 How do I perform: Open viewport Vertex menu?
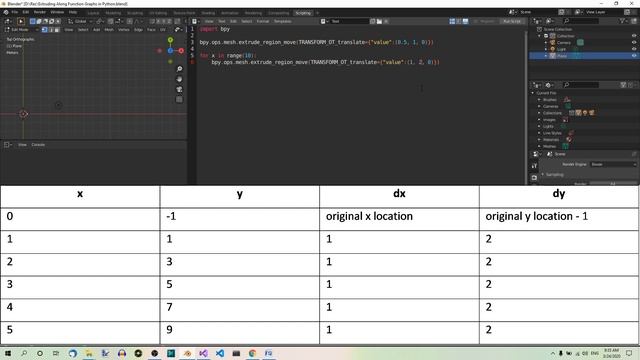click(124, 30)
